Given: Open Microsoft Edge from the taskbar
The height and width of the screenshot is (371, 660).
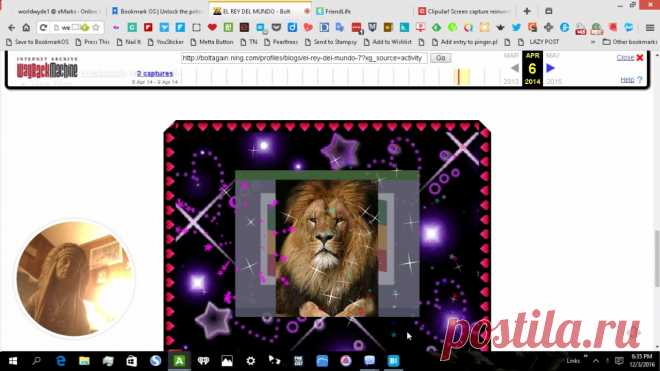Looking at the screenshot, I should pyautogui.click(x=61, y=361).
